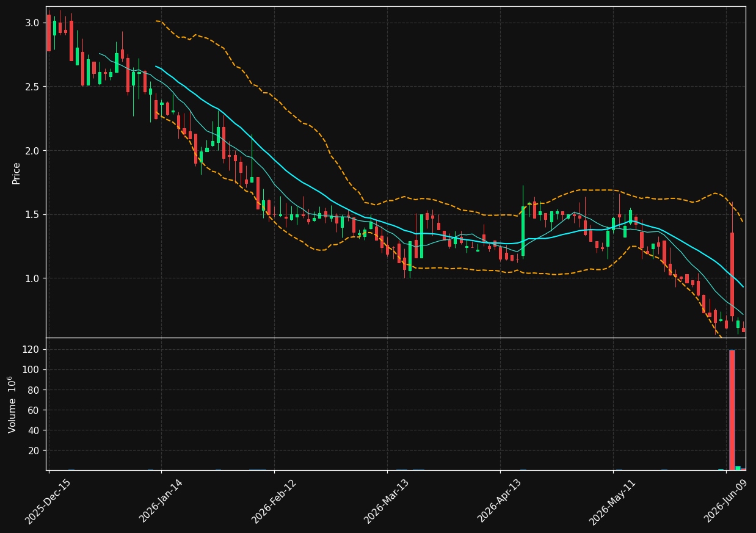Click the 2026-Mar-13 date label
The width and height of the screenshot is (756, 533).
(x=387, y=502)
